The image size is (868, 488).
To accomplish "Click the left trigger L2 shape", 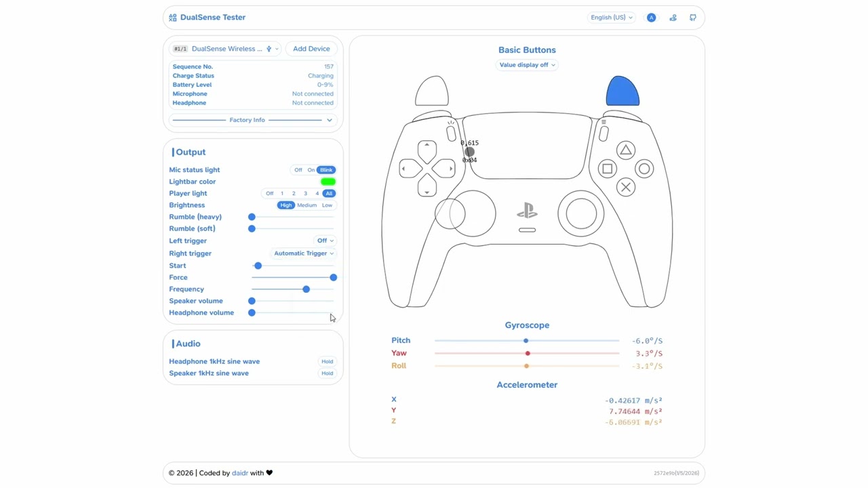I will (x=432, y=91).
